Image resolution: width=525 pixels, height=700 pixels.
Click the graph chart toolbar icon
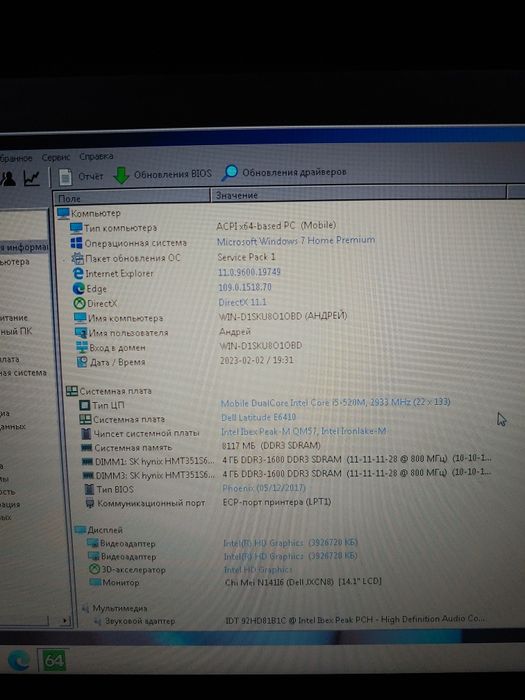click(32, 178)
